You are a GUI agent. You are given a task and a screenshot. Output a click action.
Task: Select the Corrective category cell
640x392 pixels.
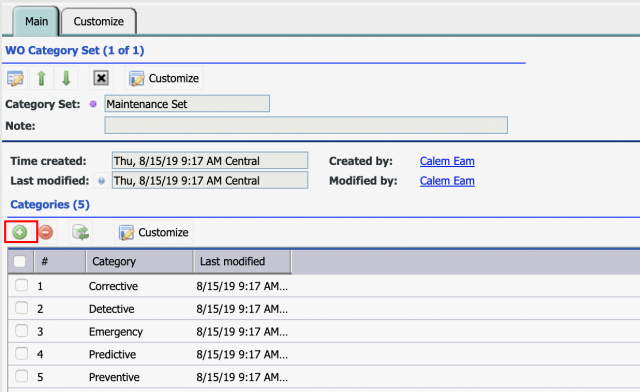tap(113, 286)
